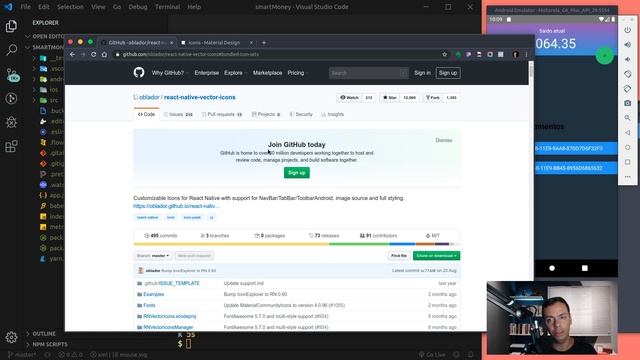Click the browser Back arrow
The image size is (640, 360).
[x=72, y=54]
